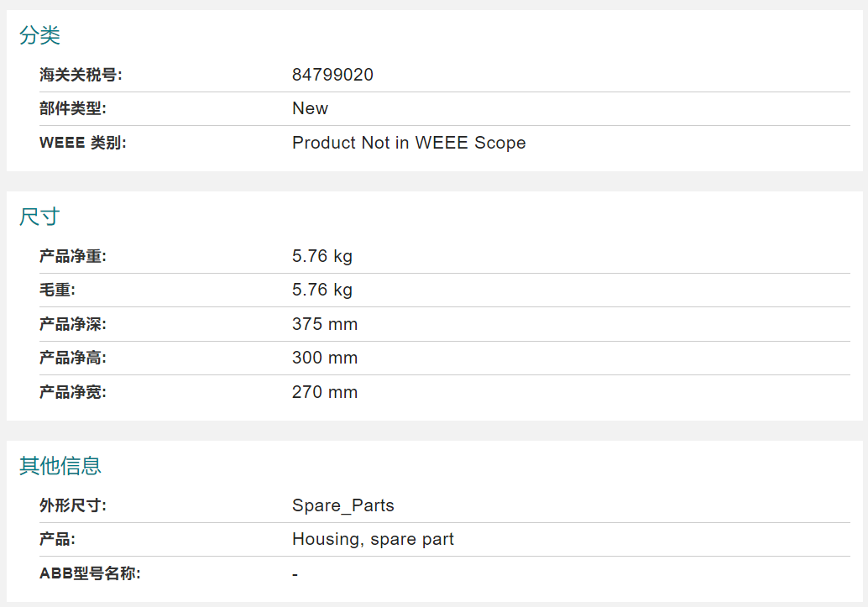Click the Spare_Parts value
This screenshot has width=868, height=607.
[343, 505]
